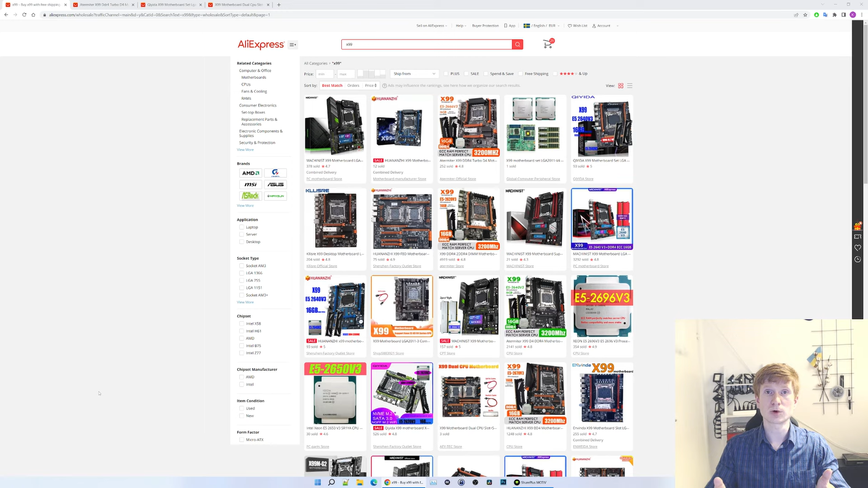This screenshot has width=868, height=488.
Task: Go to All Categories breadcrumb
Action: (316, 63)
